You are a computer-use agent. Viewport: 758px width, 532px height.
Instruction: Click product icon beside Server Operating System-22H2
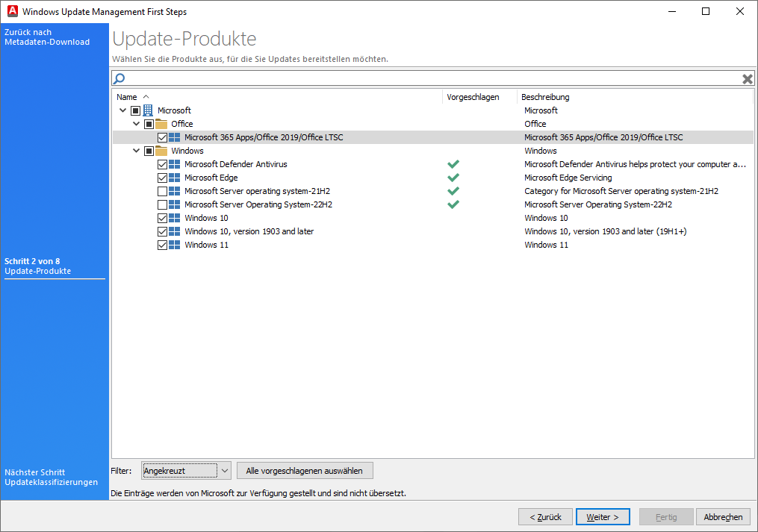click(175, 205)
